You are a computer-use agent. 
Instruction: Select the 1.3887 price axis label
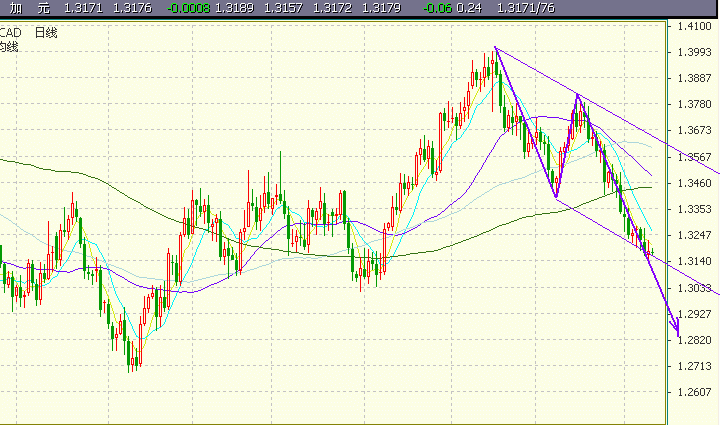pos(694,78)
